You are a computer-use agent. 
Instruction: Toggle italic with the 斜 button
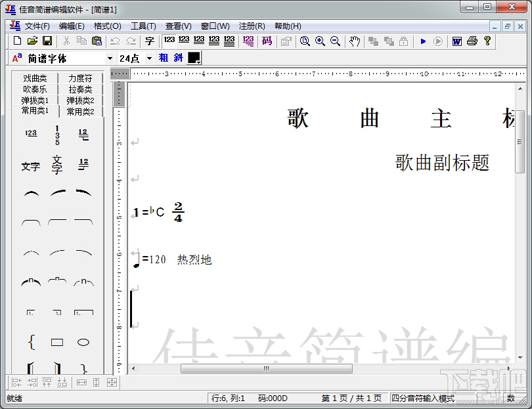pos(179,58)
